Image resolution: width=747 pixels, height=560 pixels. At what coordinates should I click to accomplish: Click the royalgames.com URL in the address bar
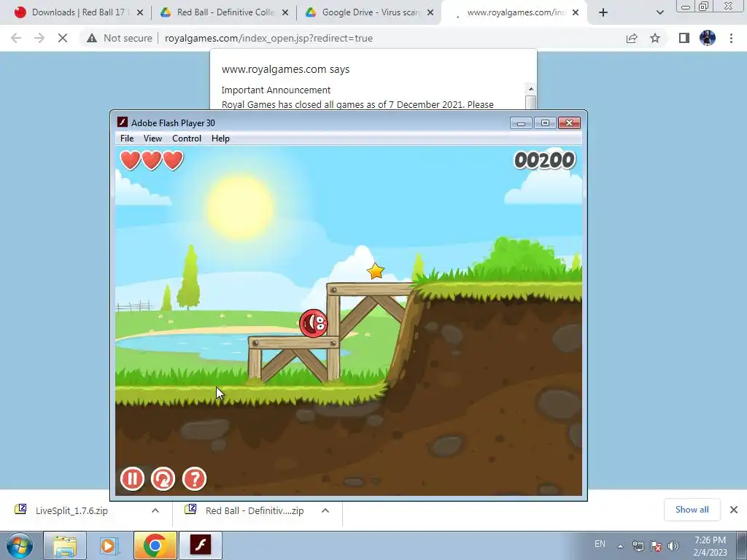268,38
